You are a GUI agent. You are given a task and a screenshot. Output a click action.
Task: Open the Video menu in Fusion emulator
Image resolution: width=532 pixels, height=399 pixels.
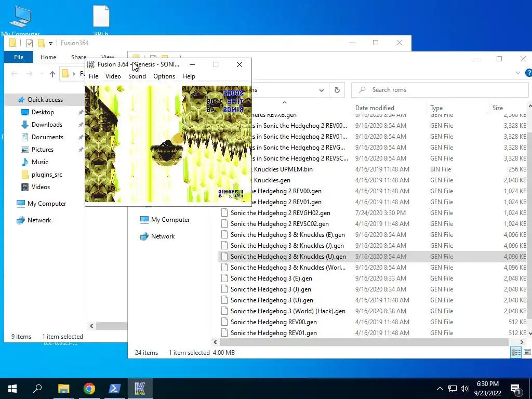pos(113,76)
